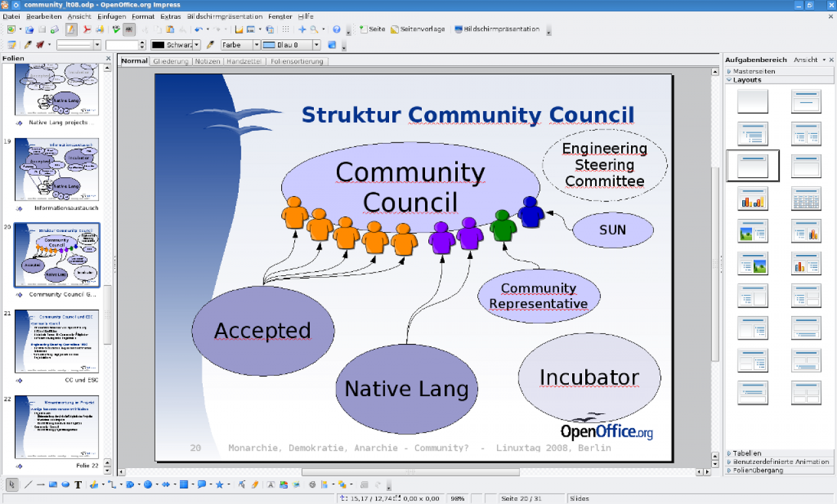This screenshot has height=504, width=837.
Task: Open the Stars shapes tool
Action: click(x=220, y=485)
